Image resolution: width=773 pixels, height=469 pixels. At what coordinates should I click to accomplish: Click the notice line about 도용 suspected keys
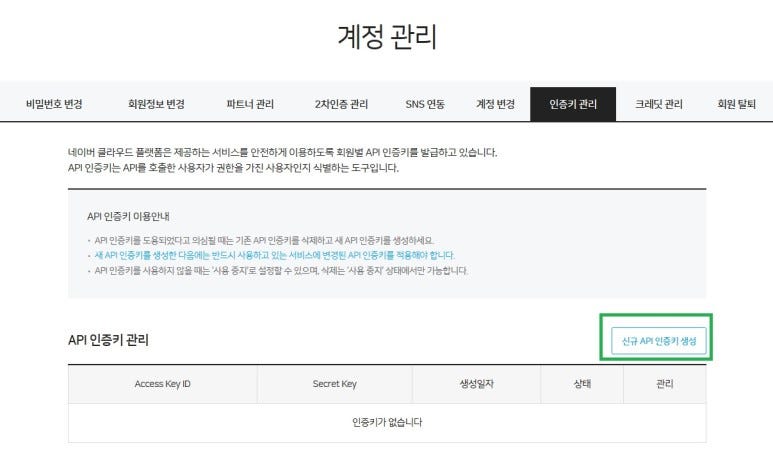tap(264, 240)
